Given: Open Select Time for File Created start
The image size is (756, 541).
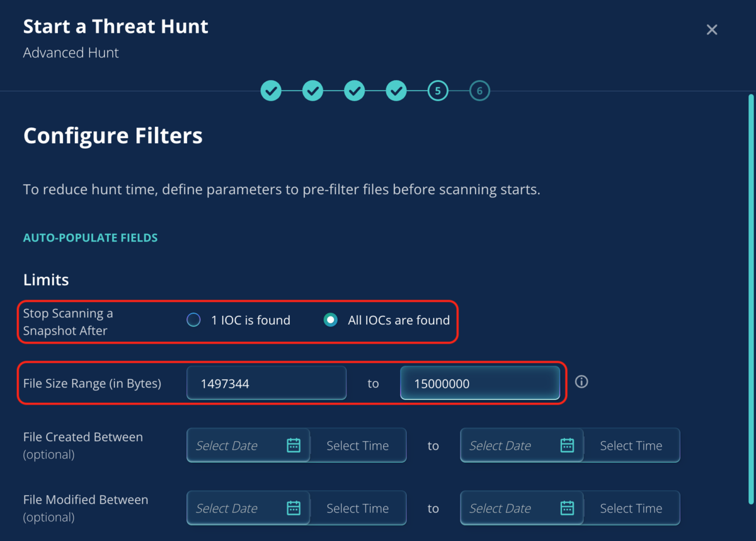Looking at the screenshot, I should [x=357, y=445].
